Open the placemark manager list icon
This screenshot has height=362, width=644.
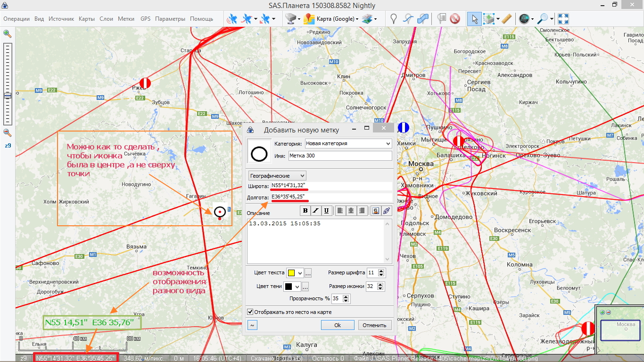coord(442,19)
